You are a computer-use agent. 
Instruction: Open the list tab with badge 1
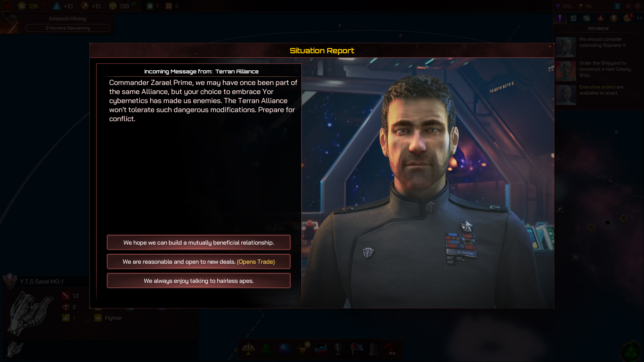628,18
